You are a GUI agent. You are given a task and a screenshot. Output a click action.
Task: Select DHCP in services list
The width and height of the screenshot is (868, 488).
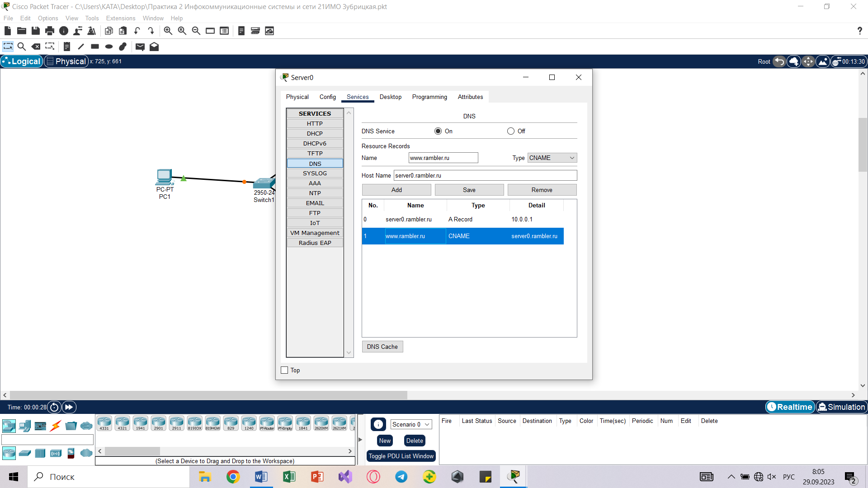coord(315,133)
